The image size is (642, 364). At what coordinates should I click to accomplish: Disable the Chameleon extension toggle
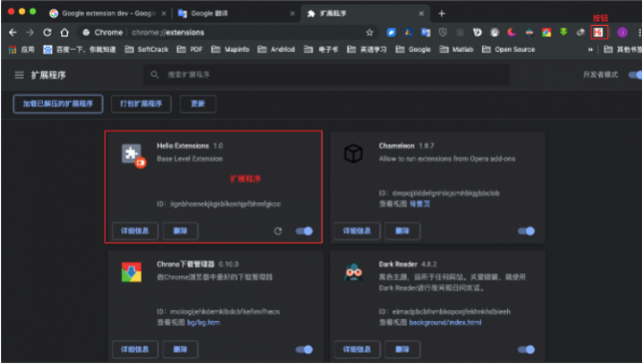(526, 231)
